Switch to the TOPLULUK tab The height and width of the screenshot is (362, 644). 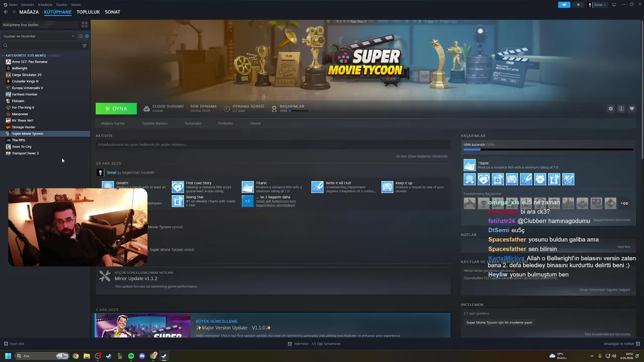click(x=88, y=12)
